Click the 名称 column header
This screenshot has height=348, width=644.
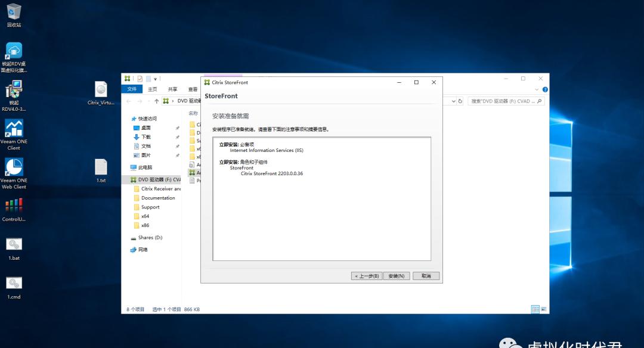pyautogui.click(x=193, y=113)
